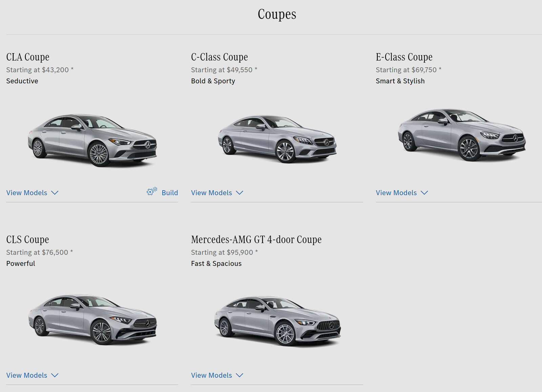
Task: Open the CLA Coupe title
Action: (x=28, y=57)
